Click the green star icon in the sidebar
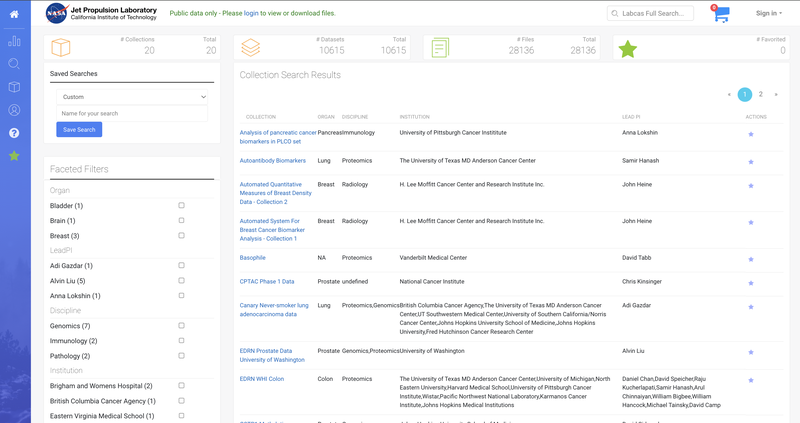 [x=14, y=156]
